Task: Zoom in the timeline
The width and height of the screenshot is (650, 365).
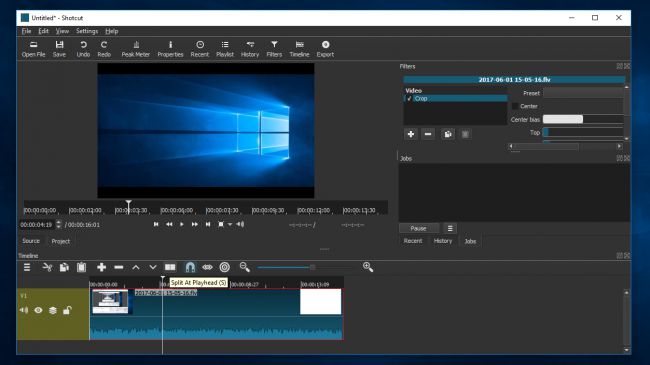Action: tap(368, 268)
